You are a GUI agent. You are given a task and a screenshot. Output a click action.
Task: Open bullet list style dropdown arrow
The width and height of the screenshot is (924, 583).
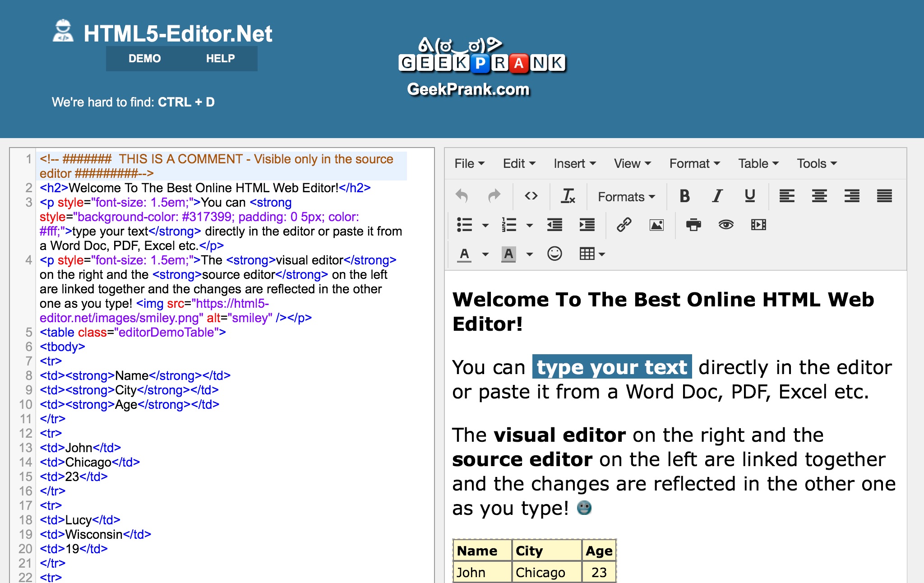click(485, 225)
